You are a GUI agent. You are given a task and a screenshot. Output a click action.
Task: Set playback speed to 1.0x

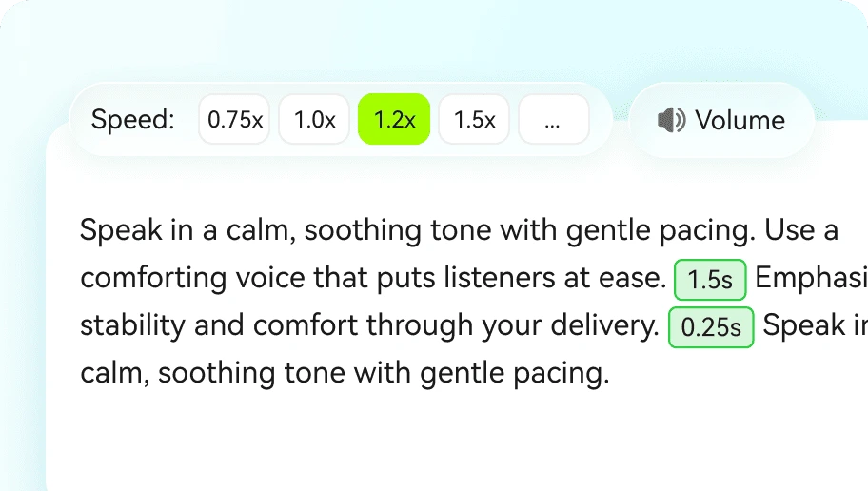[315, 120]
